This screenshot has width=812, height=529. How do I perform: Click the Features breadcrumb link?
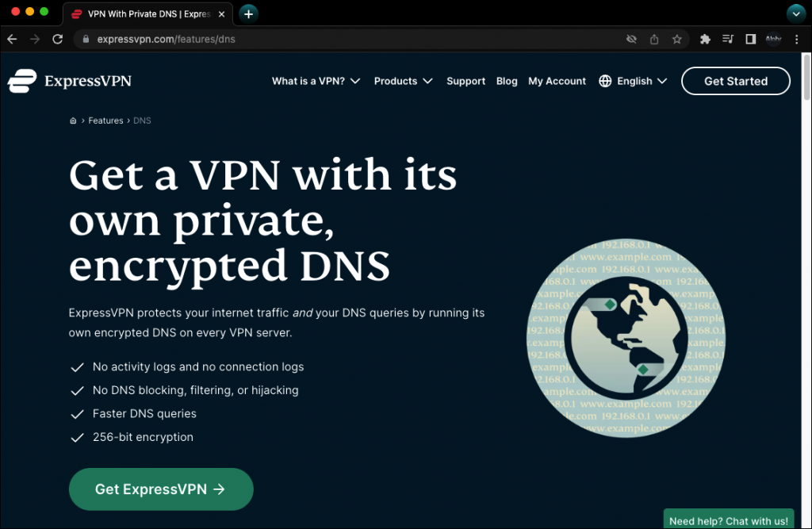click(105, 121)
